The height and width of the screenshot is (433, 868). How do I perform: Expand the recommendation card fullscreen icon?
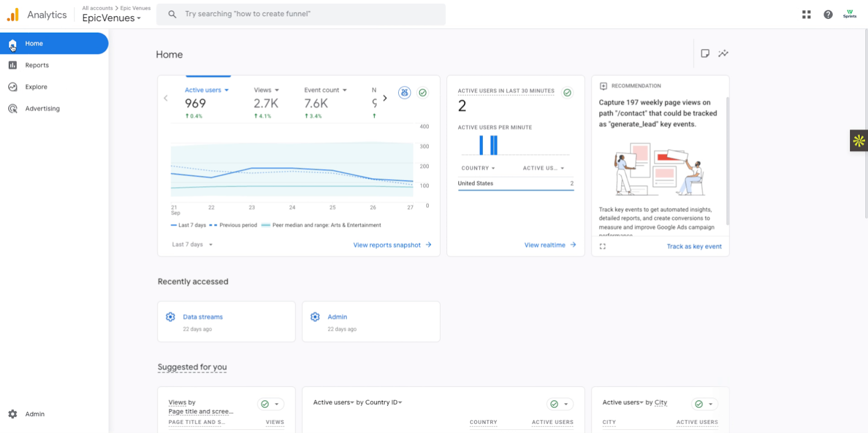tap(602, 246)
